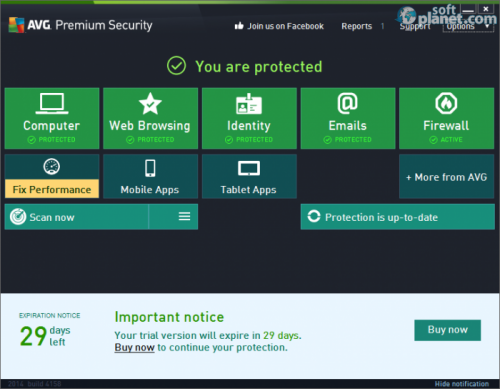Click the green Buy now button
Viewport: 500px width, 389px height.
447,330
